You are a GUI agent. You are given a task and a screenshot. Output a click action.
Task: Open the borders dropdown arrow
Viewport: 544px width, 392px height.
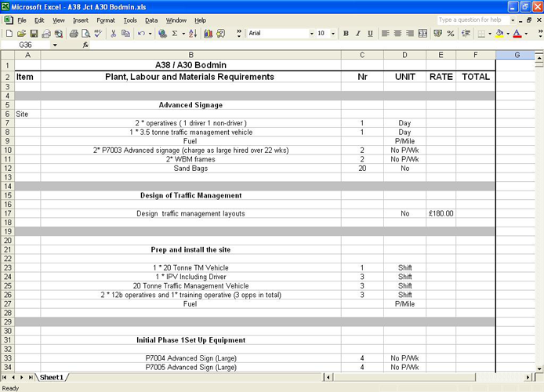tap(490, 33)
